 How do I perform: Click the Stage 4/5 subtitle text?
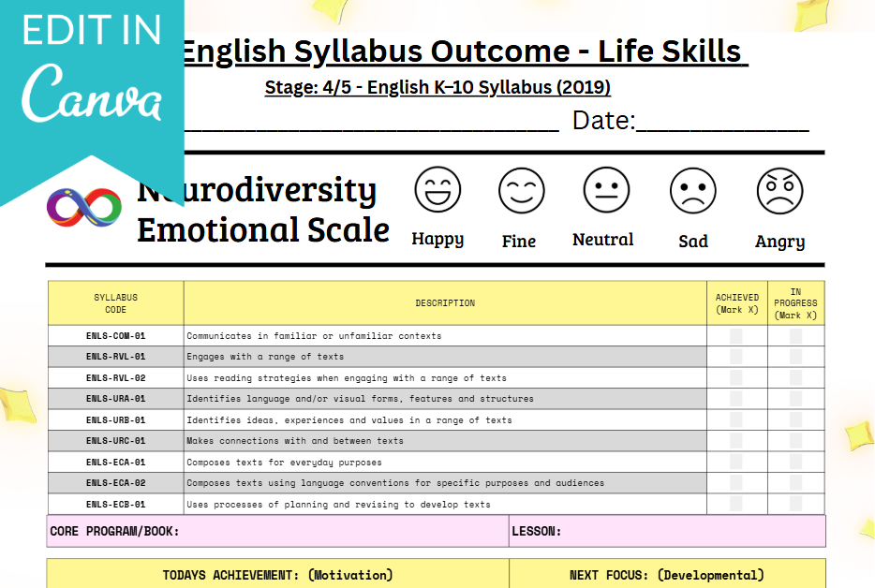[x=437, y=88]
